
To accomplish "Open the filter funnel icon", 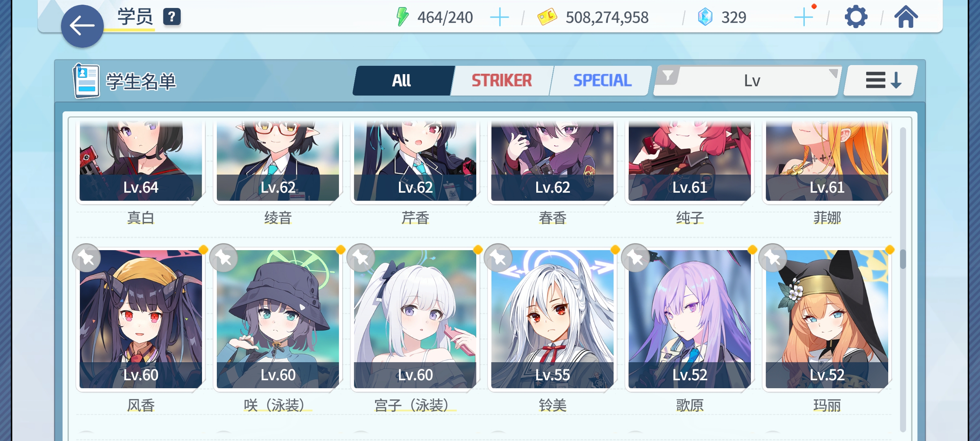I will [668, 76].
